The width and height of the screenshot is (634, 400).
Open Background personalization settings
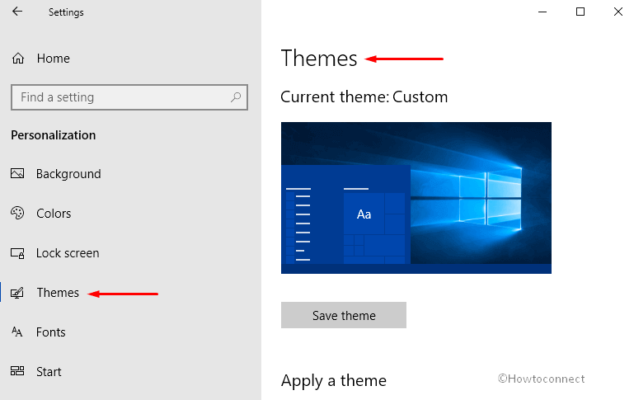(x=69, y=174)
